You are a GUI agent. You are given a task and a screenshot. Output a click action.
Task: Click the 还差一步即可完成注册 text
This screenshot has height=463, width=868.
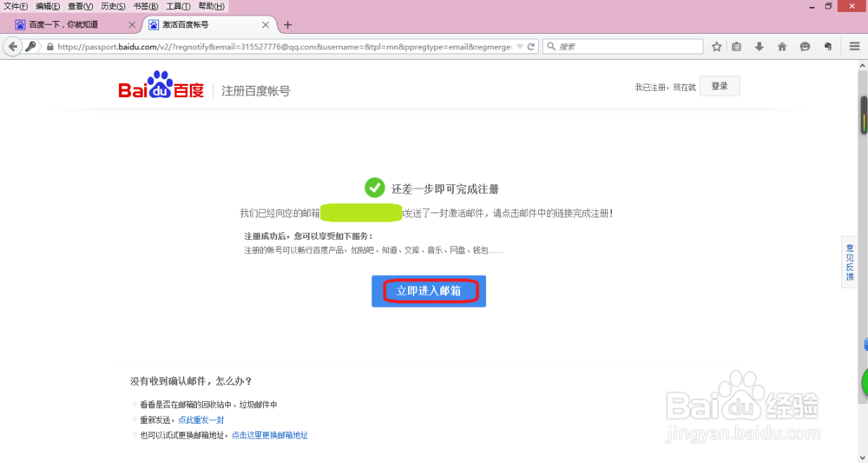[445, 189]
